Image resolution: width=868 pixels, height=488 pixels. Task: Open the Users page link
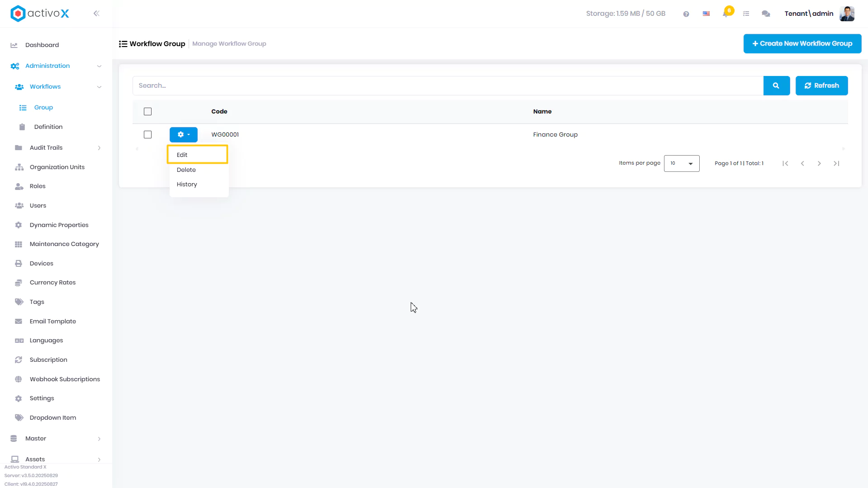pos(38,206)
